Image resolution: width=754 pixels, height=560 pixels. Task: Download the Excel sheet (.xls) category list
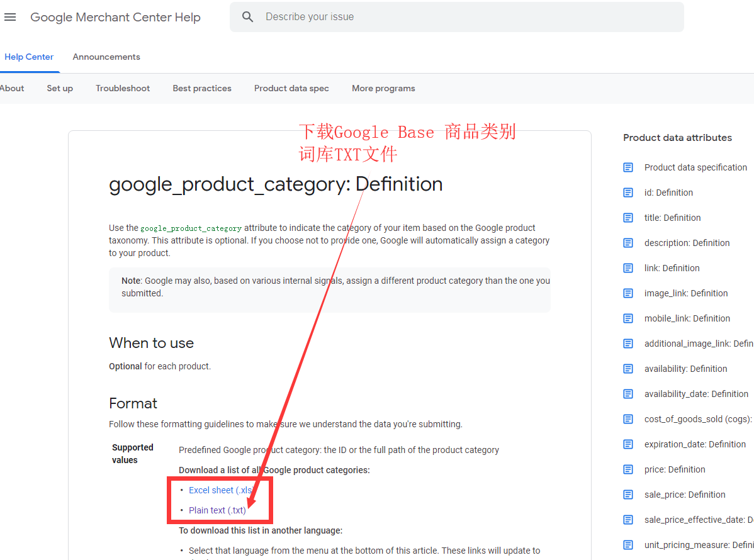point(221,490)
